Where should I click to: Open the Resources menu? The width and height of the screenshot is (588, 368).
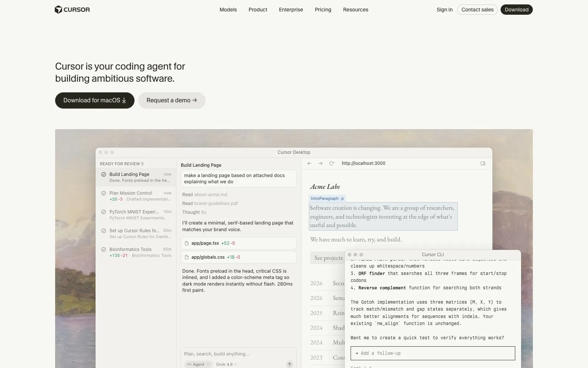click(355, 10)
